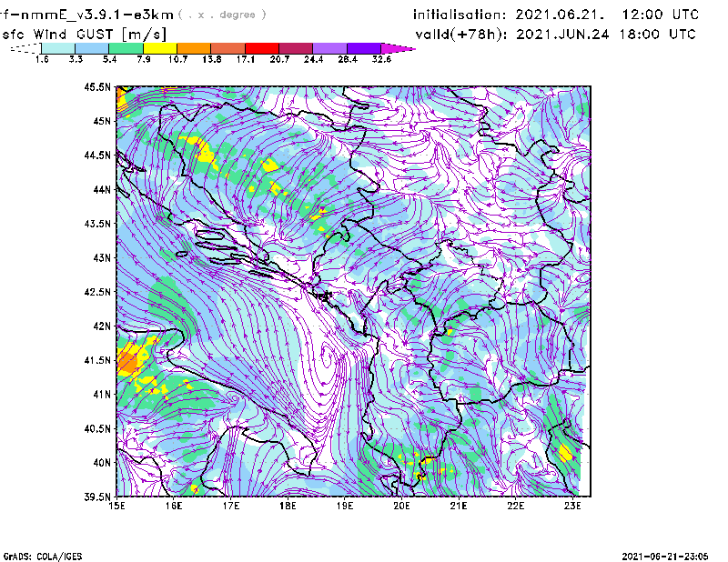
Task: Click the 45N latitude label
Action: (x=102, y=121)
